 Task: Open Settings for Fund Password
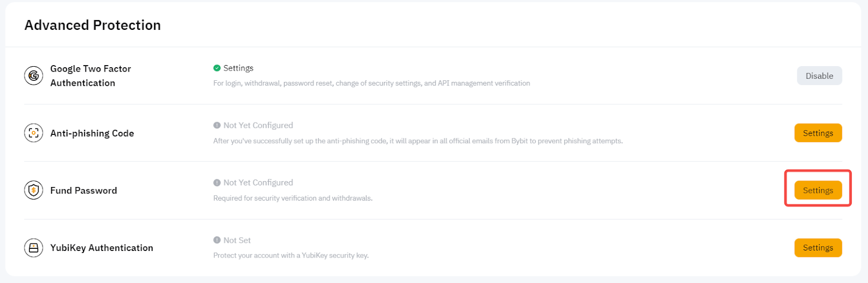point(818,190)
